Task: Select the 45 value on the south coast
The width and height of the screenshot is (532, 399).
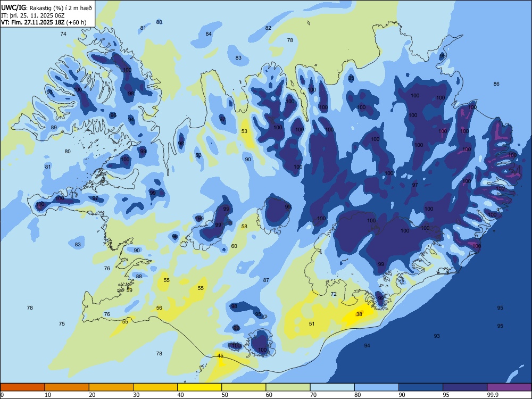Action: (220, 355)
